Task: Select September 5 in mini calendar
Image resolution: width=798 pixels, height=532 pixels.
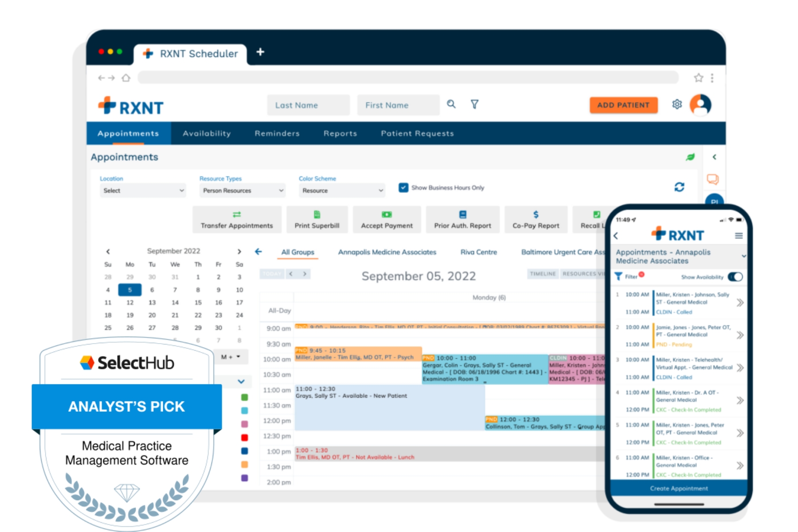Action: coord(130,290)
